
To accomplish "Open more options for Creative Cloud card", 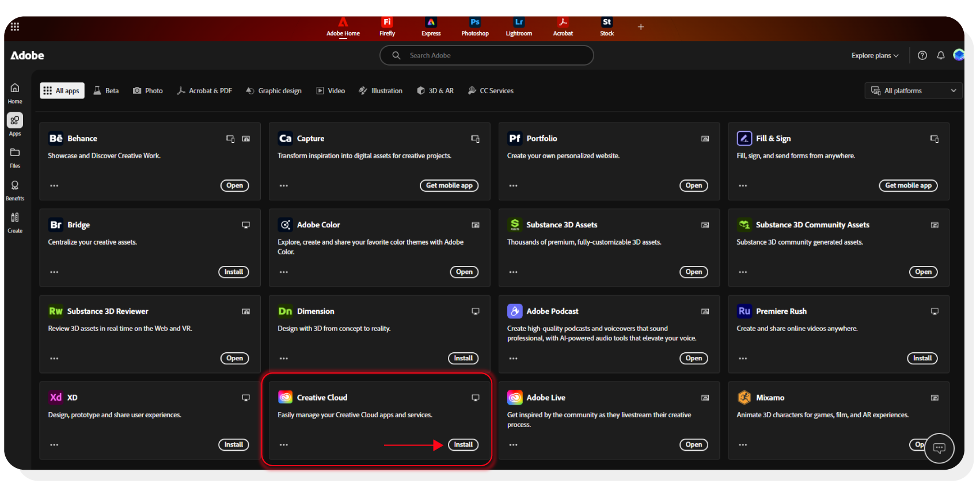I will click(284, 445).
